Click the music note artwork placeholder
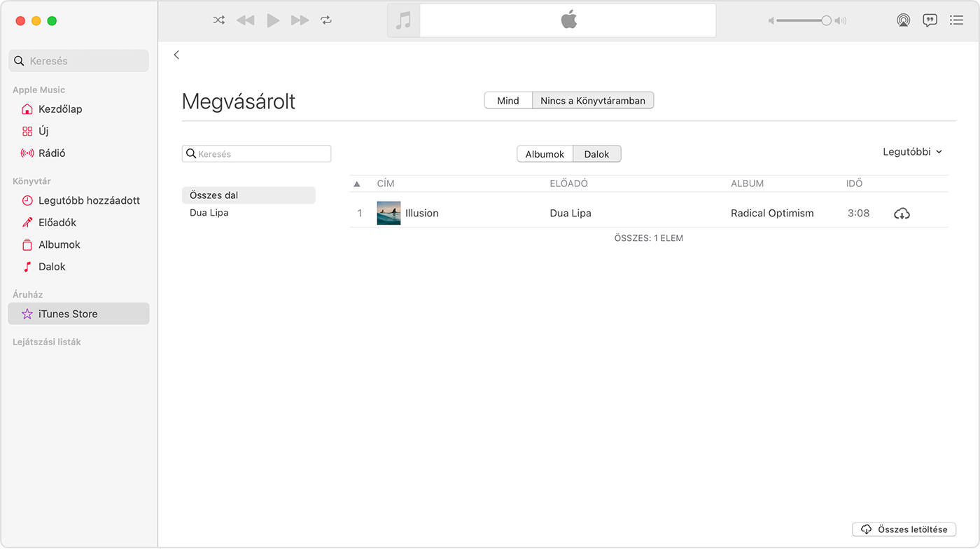This screenshot has height=549, width=980. 403,20
